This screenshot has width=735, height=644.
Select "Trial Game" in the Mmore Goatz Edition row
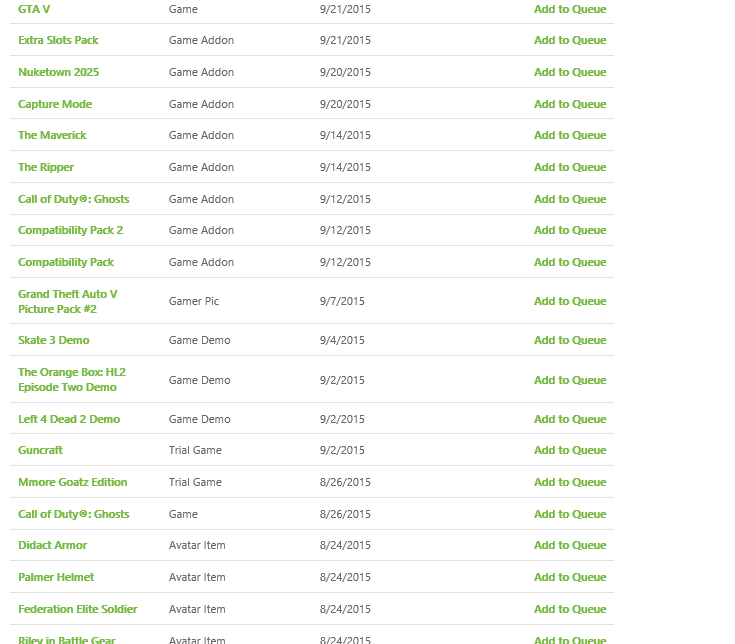click(x=195, y=482)
